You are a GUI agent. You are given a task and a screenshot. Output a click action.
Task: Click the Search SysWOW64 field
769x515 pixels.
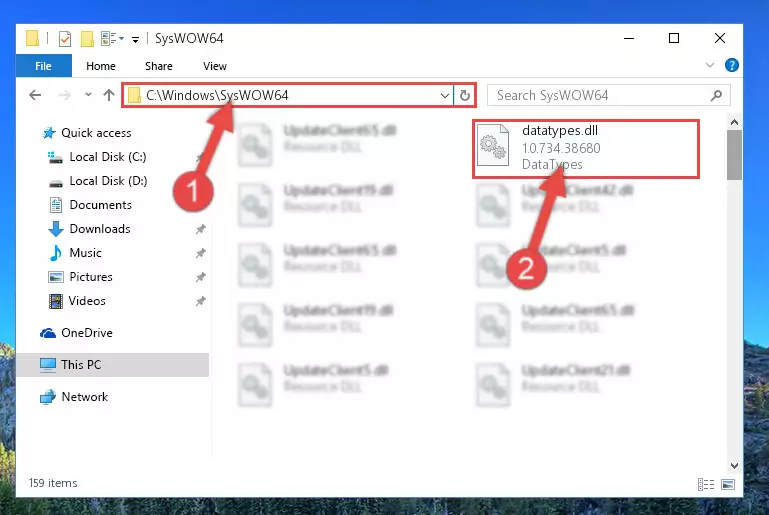(x=608, y=95)
